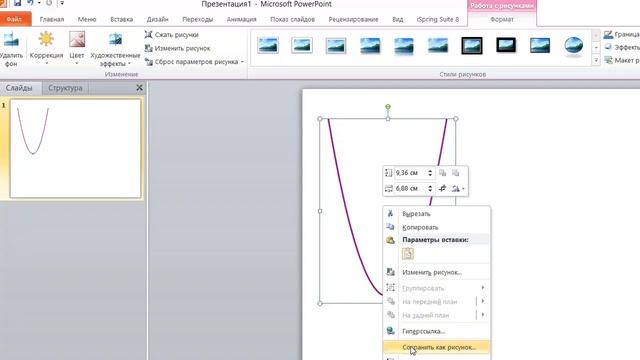
Task: Apply the fifth picture style thumbnail
Action: (x=404, y=45)
